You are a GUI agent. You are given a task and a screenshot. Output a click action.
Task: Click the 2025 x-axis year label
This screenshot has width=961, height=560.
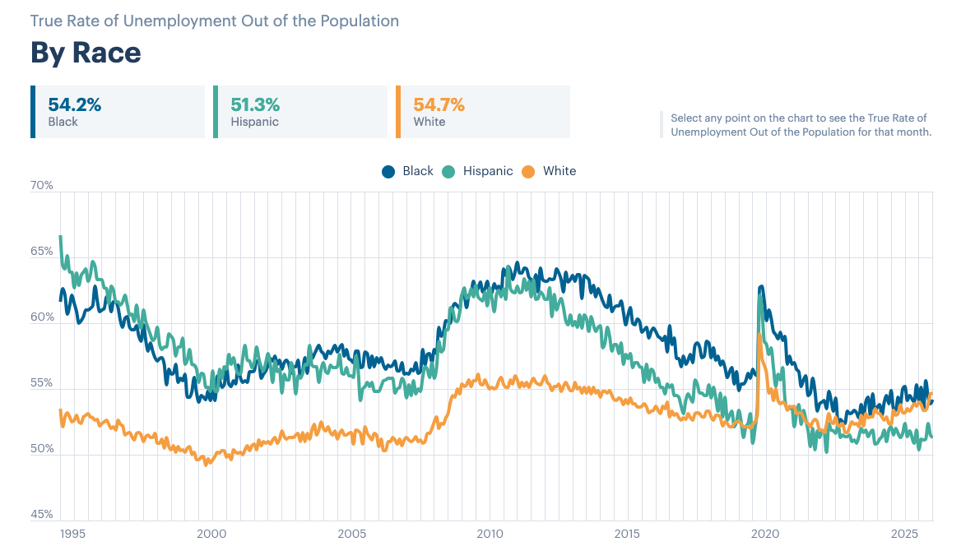pos(904,534)
